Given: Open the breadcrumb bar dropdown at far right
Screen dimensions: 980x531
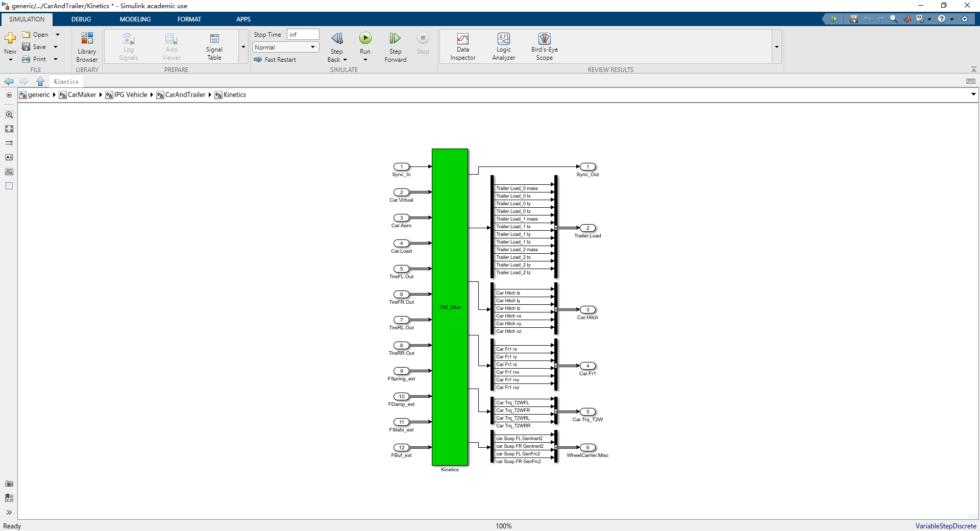Looking at the screenshot, I should (973, 94).
